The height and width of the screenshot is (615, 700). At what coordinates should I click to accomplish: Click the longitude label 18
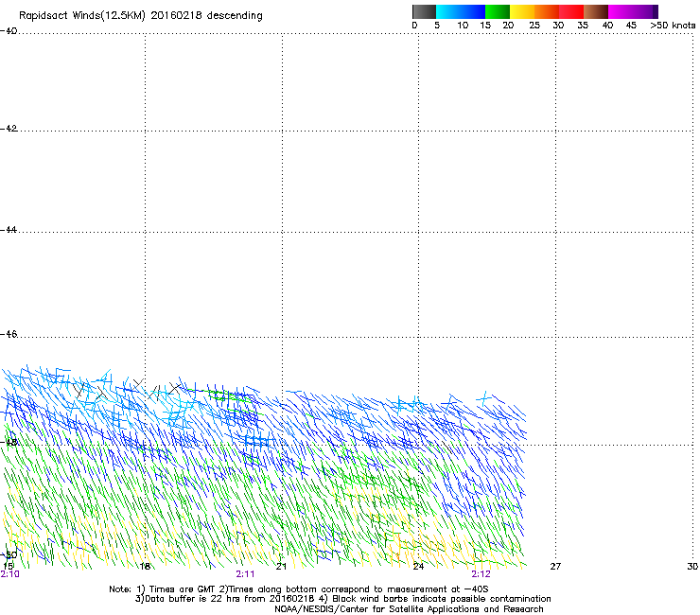(145, 567)
